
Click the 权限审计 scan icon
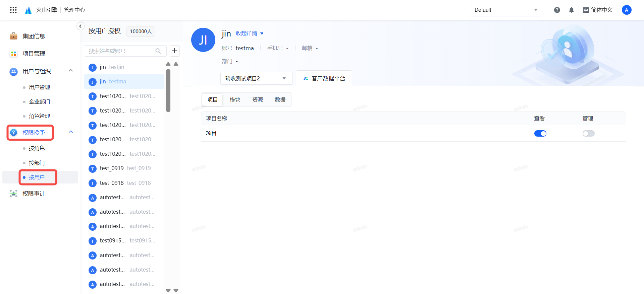[13, 194]
